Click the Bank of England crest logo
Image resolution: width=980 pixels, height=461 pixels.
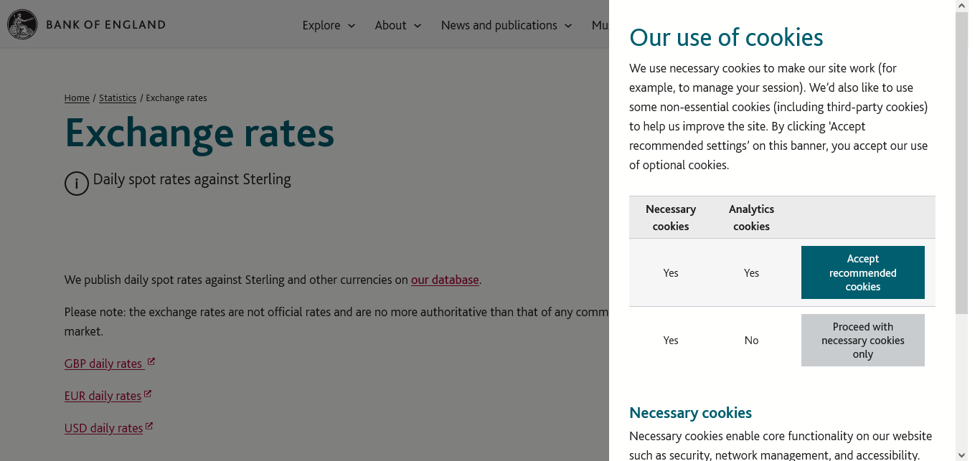[22, 24]
